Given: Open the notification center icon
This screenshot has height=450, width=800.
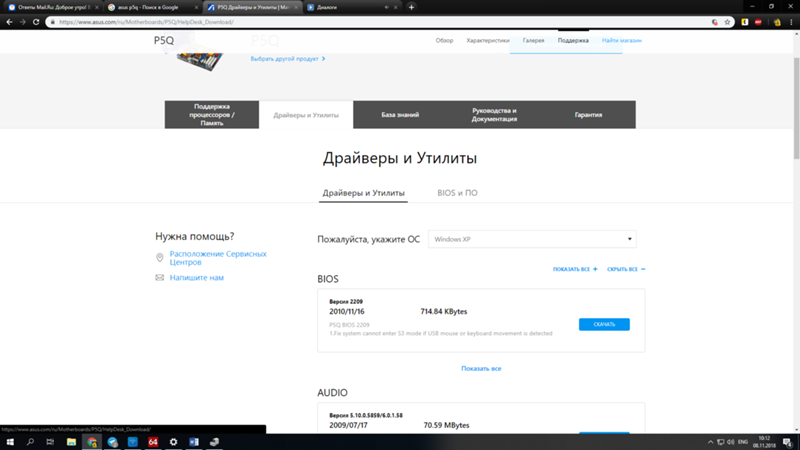Looking at the screenshot, I should 788,442.
